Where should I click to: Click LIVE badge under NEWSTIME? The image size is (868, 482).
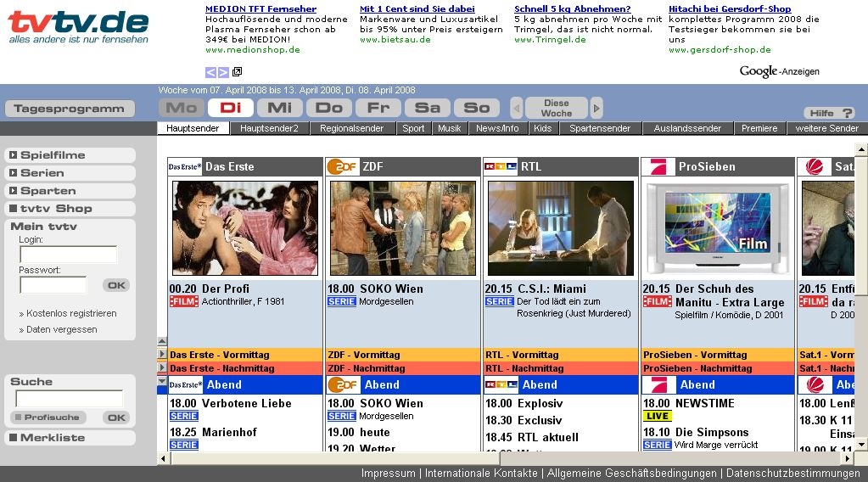coord(657,416)
